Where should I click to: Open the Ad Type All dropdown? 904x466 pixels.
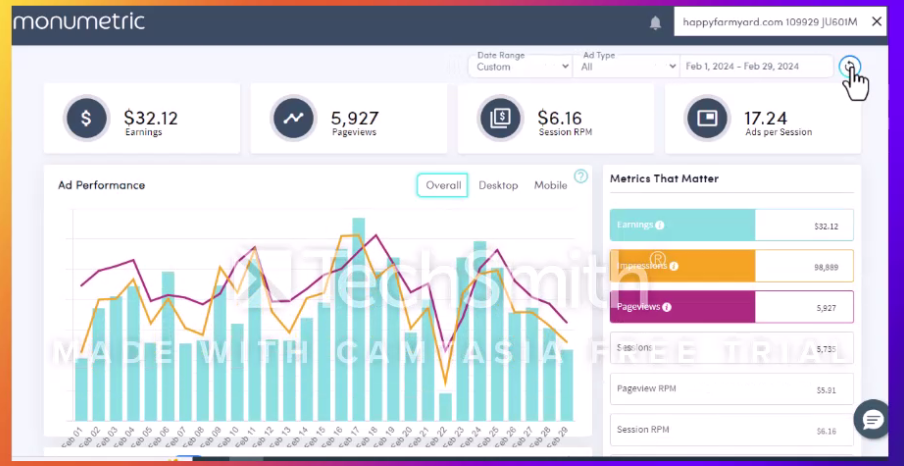[x=627, y=66]
